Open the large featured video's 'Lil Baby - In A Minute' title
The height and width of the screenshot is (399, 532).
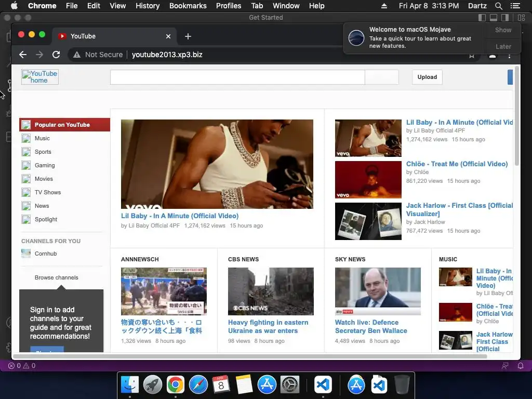click(x=180, y=216)
